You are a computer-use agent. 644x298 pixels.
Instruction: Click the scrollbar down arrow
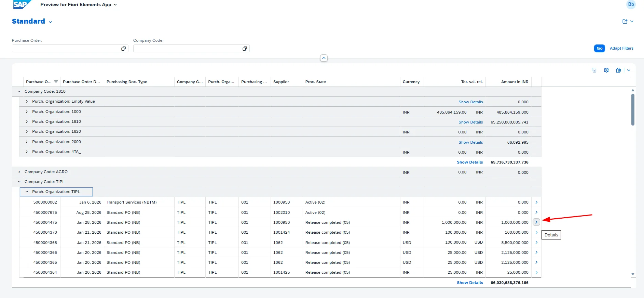coord(633,274)
